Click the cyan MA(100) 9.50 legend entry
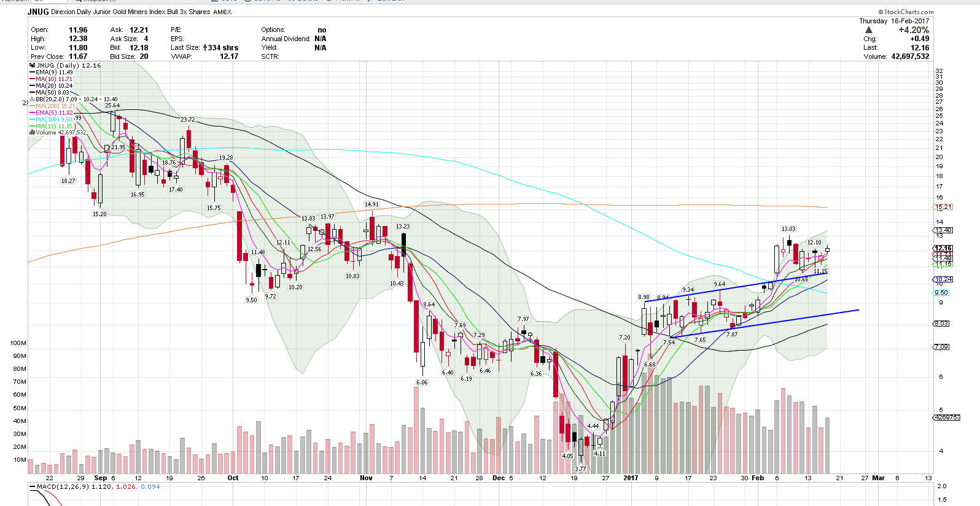 [x=54, y=120]
